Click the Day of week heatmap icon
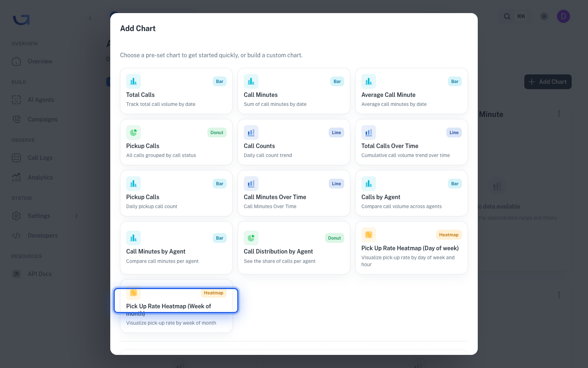 369,235
